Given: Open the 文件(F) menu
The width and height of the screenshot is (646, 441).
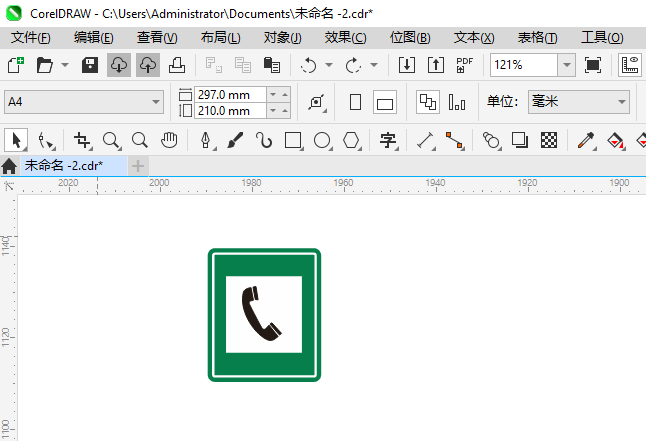Looking at the screenshot, I should point(30,38).
